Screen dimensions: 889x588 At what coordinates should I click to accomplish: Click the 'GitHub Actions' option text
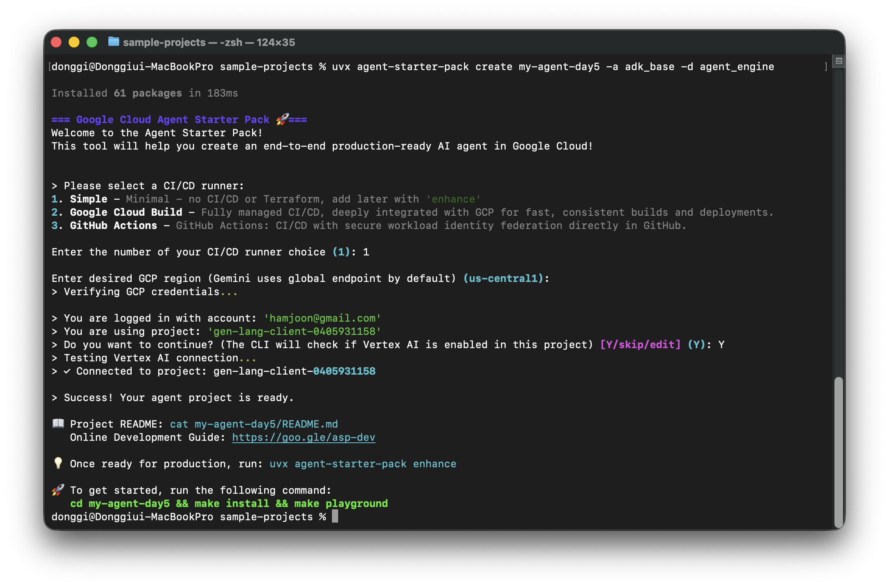(x=113, y=225)
